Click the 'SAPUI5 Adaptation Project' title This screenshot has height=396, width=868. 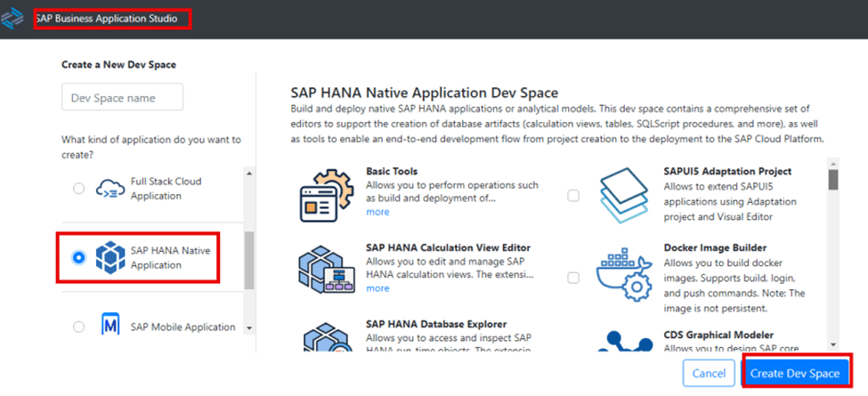[x=727, y=172]
